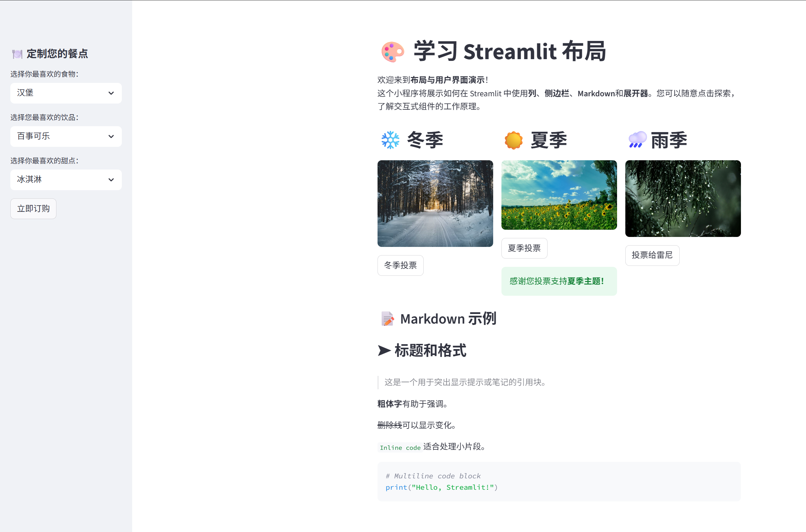Click the chevron in the 冰淇淋 selector
This screenshot has width=806, height=532.
click(x=111, y=180)
